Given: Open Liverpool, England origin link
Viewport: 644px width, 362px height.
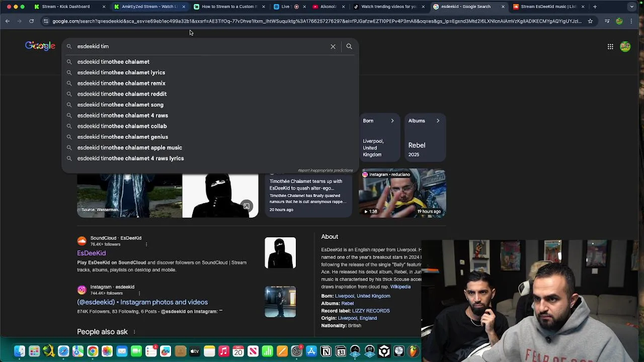Looking at the screenshot, I should (x=357, y=318).
